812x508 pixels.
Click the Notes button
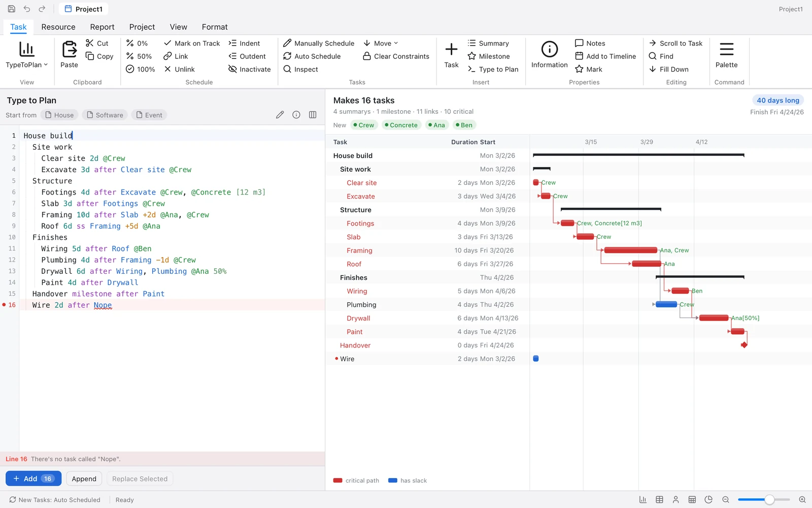point(590,43)
